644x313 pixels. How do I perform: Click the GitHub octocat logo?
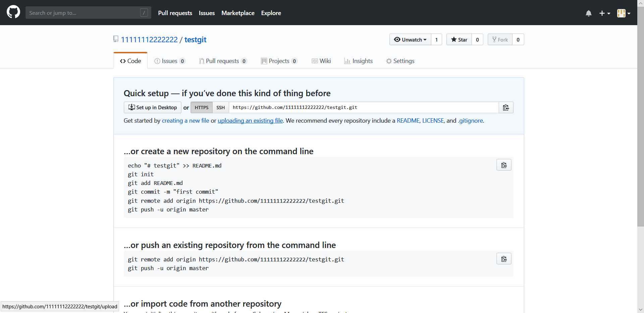13,12
